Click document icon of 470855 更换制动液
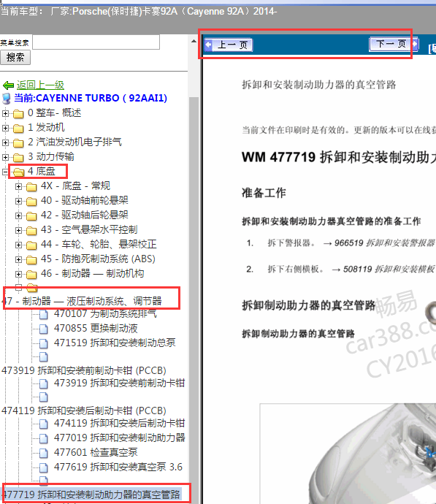436x504 pixels. pos(43,329)
